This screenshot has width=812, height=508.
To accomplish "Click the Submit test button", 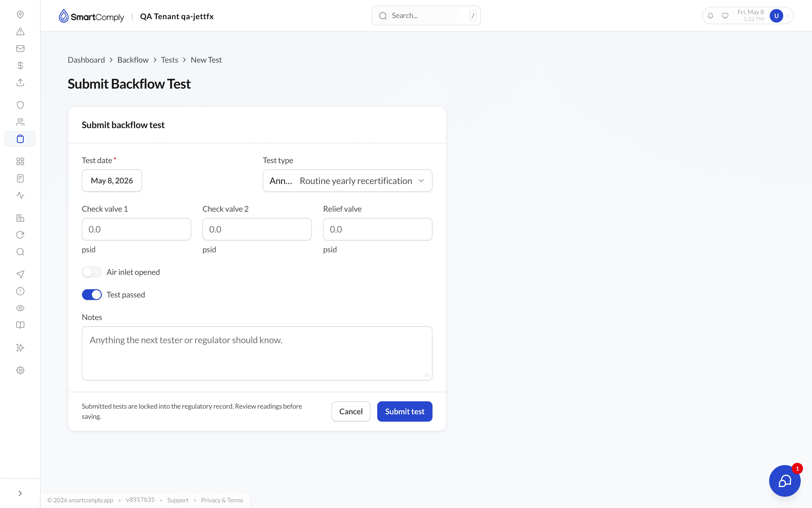I will [405, 411].
